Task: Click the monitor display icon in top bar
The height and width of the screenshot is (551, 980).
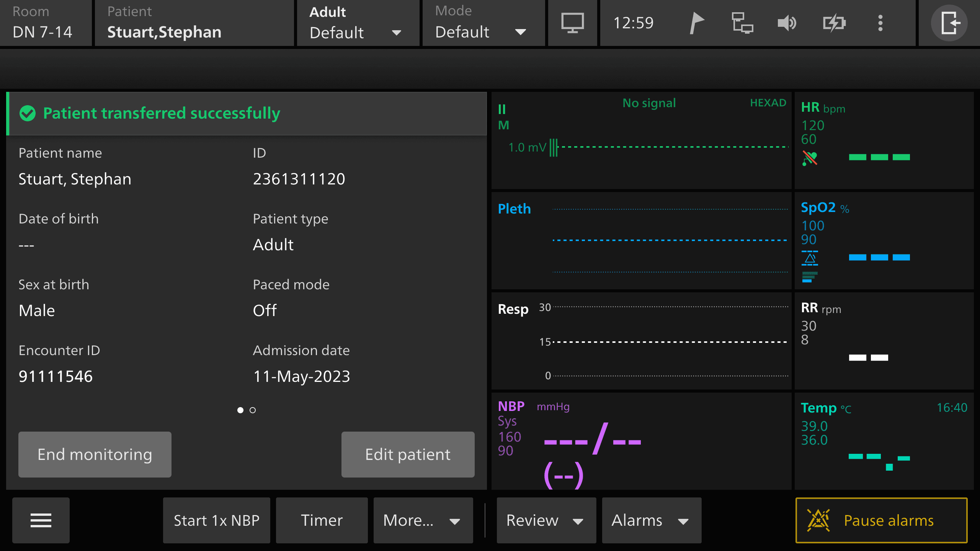Action: tap(572, 23)
